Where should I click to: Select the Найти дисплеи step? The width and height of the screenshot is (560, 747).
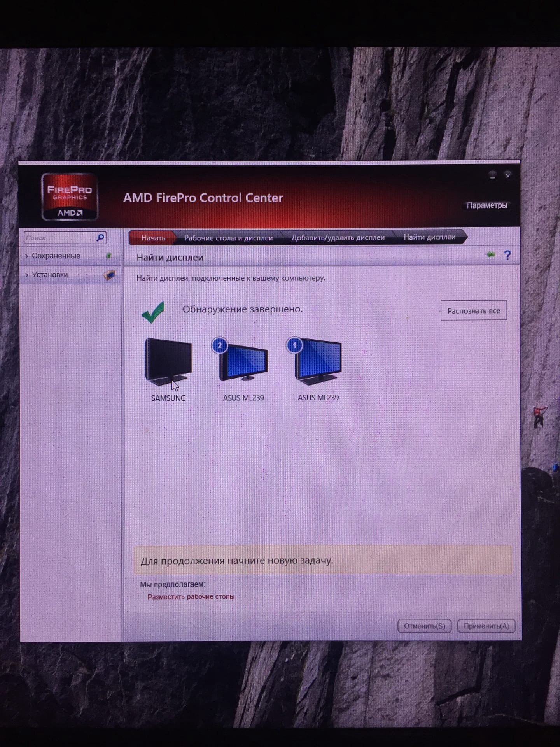429,237
